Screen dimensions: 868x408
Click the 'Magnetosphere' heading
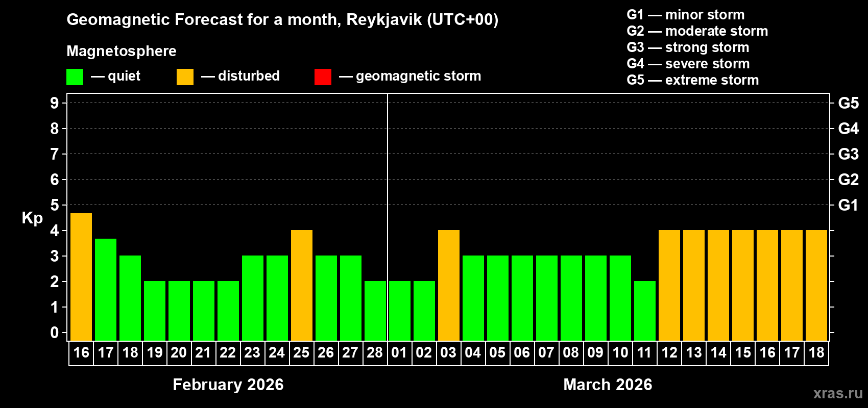(122, 51)
